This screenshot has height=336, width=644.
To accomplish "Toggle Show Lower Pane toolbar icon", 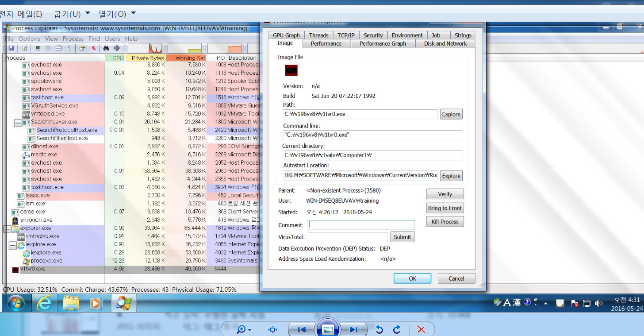I will click(x=58, y=48).
